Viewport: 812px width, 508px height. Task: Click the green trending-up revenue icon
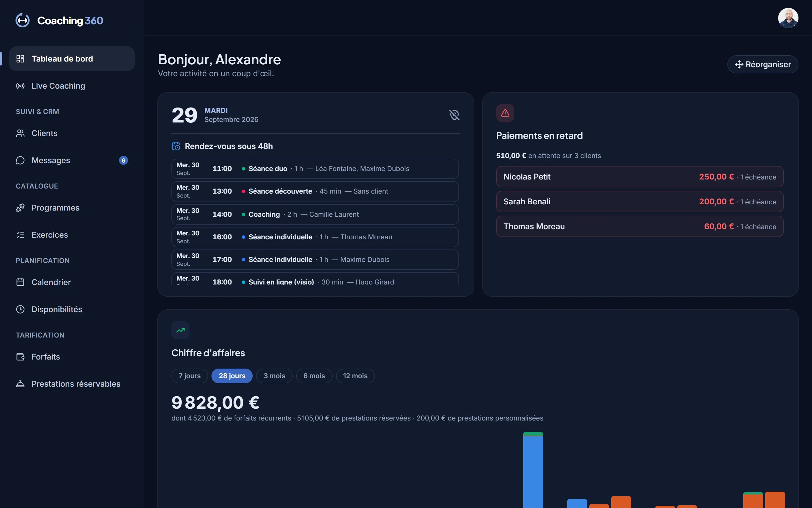click(x=180, y=330)
